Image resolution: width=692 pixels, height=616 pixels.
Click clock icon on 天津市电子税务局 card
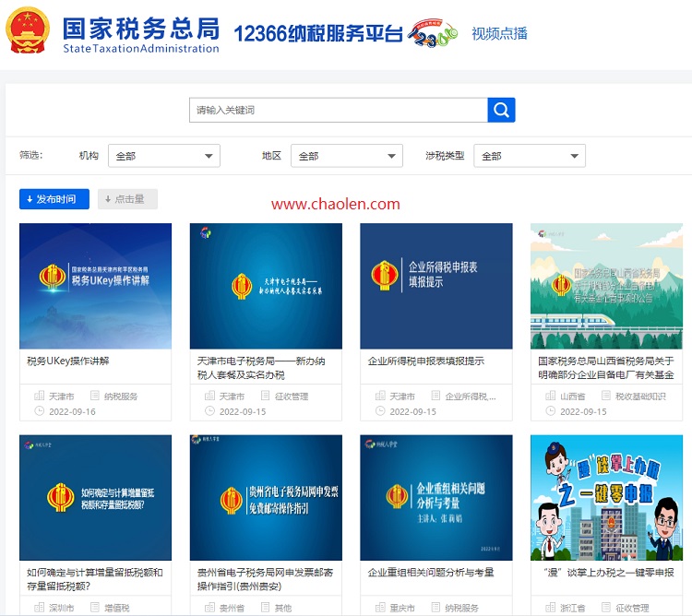click(x=209, y=411)
